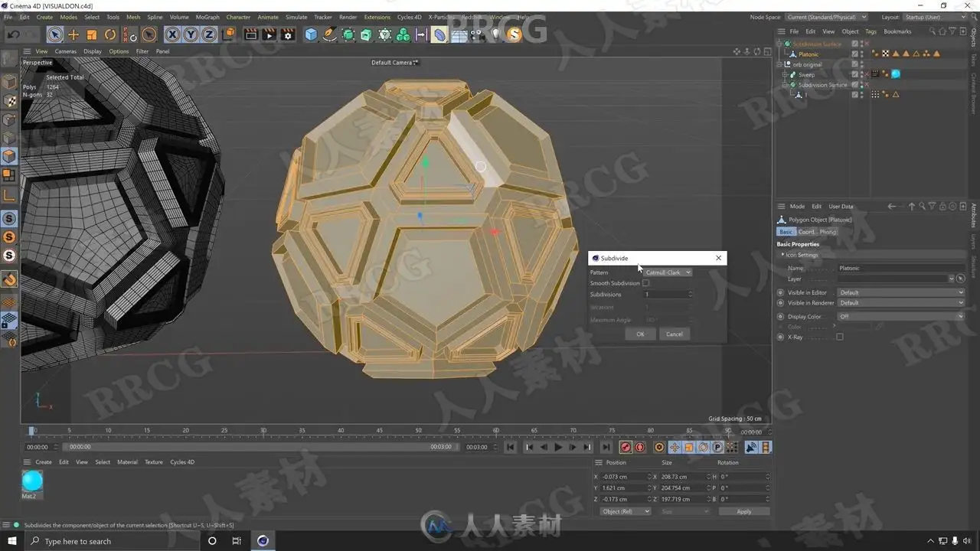The height and width of the screenshot is (551, 980).
Task: Open the Deformer (Bend) icon
Action: (439, 34)
